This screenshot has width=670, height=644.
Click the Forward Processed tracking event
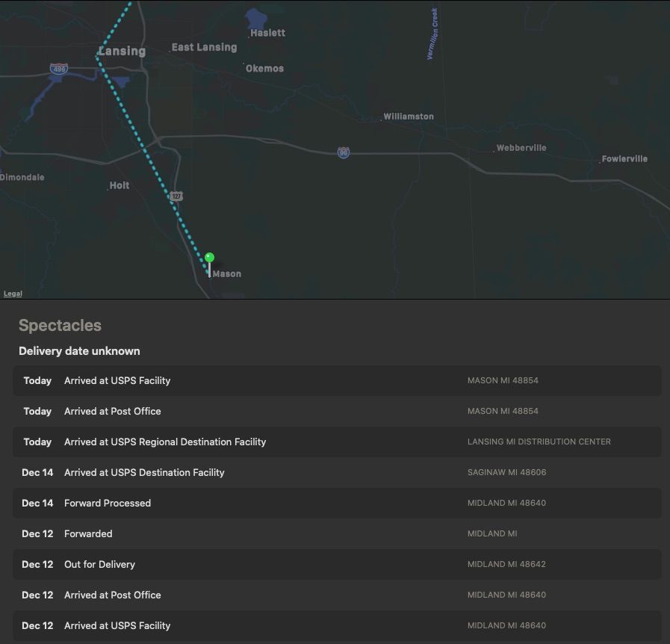[x=337, y=504]
